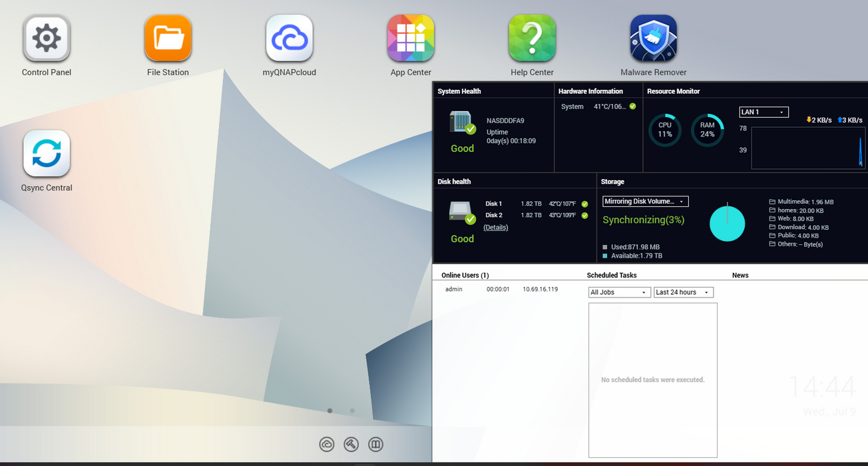Click the utility tools dock icon
The image size is (868, 466).
coord(351,444)
